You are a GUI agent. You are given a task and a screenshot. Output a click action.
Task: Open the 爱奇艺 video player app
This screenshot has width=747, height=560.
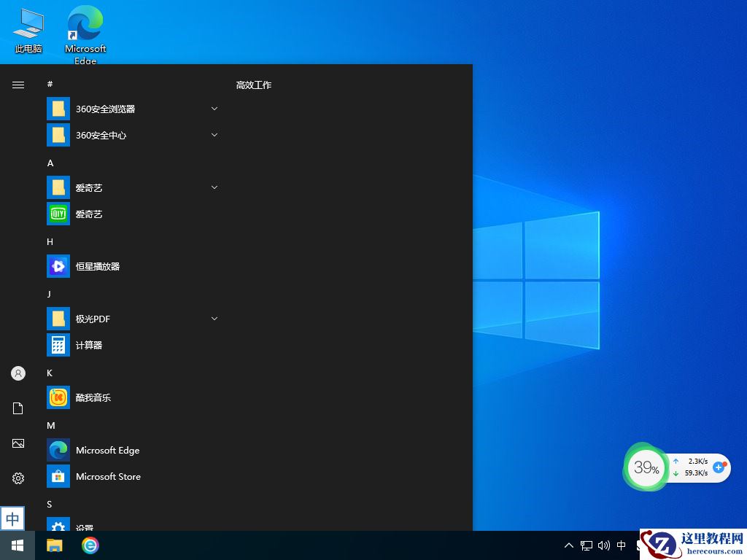pyautogui.click(x=89, y=214)
